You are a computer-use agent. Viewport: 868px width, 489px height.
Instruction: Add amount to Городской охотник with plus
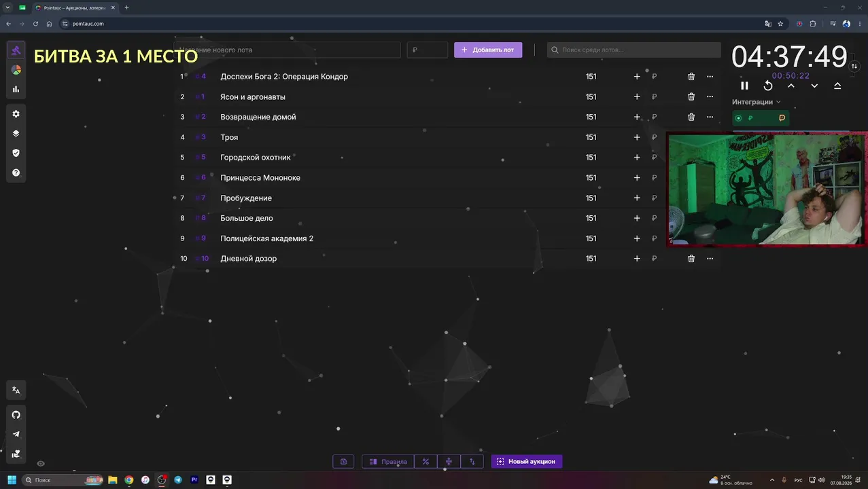637,158
